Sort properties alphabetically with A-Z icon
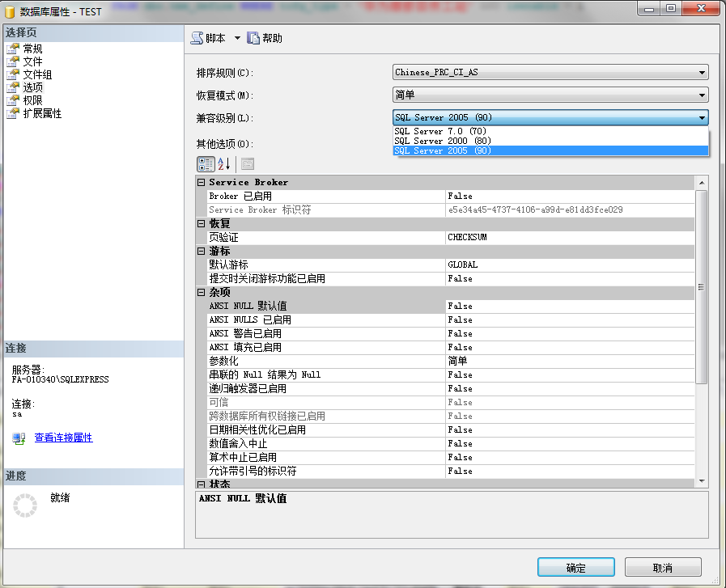 coord(224,163)
